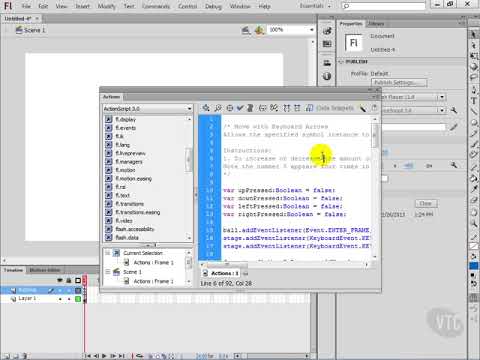Click the Edit Scene clapper icon
The height and width of the screenshot is (360, 480).
pos(246,30)
